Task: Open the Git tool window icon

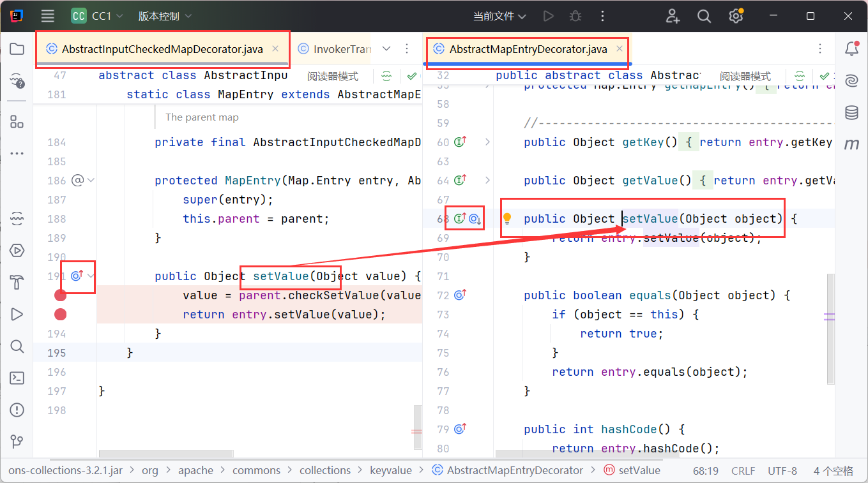Action: (17, 442)
